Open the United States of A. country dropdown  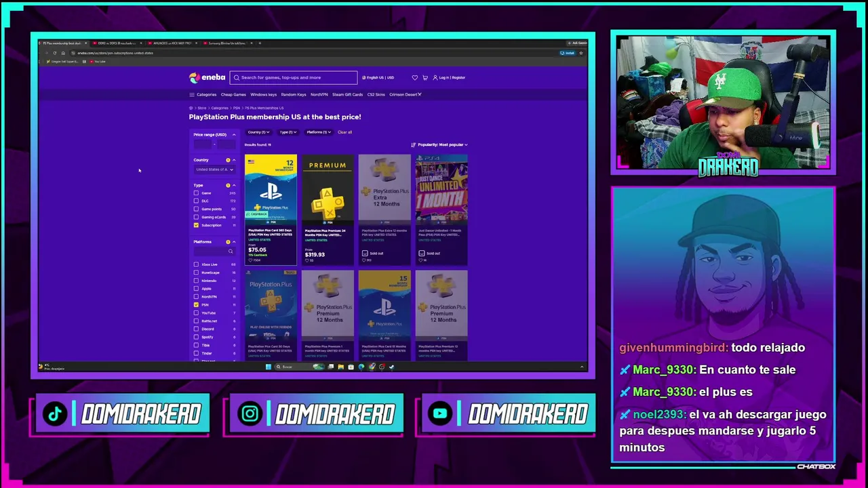(x=214, y=169)
